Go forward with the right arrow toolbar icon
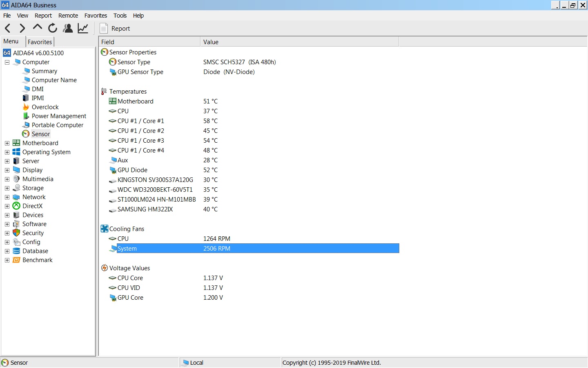This screenshot has height=368, width=588. (22, 28)
